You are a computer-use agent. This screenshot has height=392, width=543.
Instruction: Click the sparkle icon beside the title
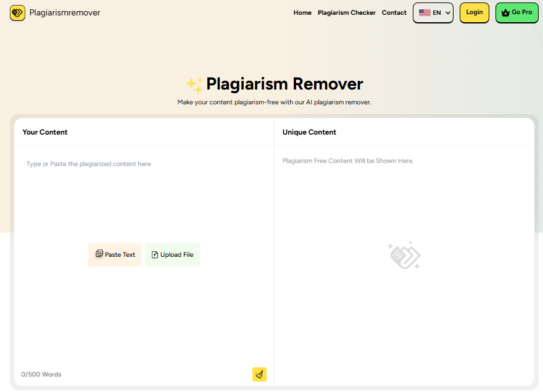[194, 85]
